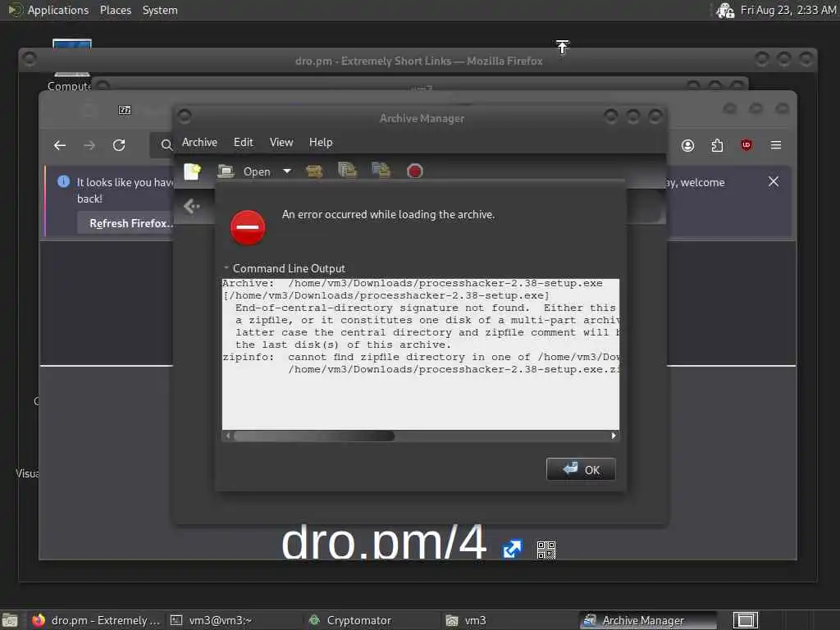This screenshot has height=630, width=840.
Task: Open the Archive menu
Action: coord(199,142)
